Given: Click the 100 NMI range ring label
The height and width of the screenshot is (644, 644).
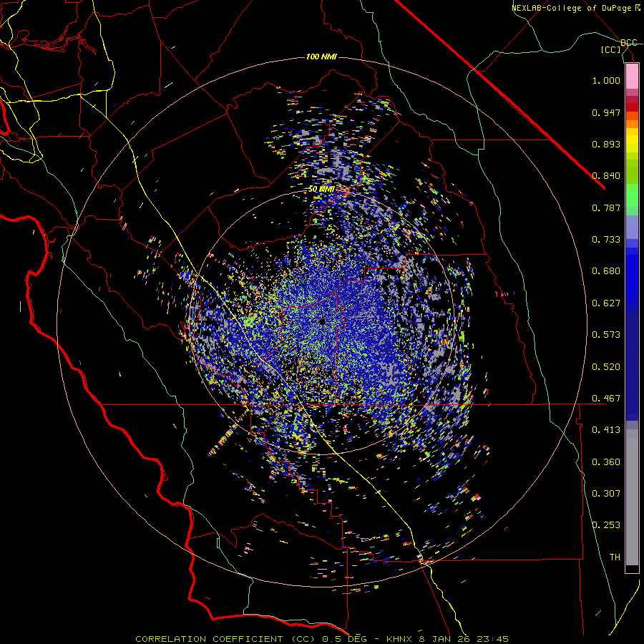Looking at the screenshot, I should point(321,57).
